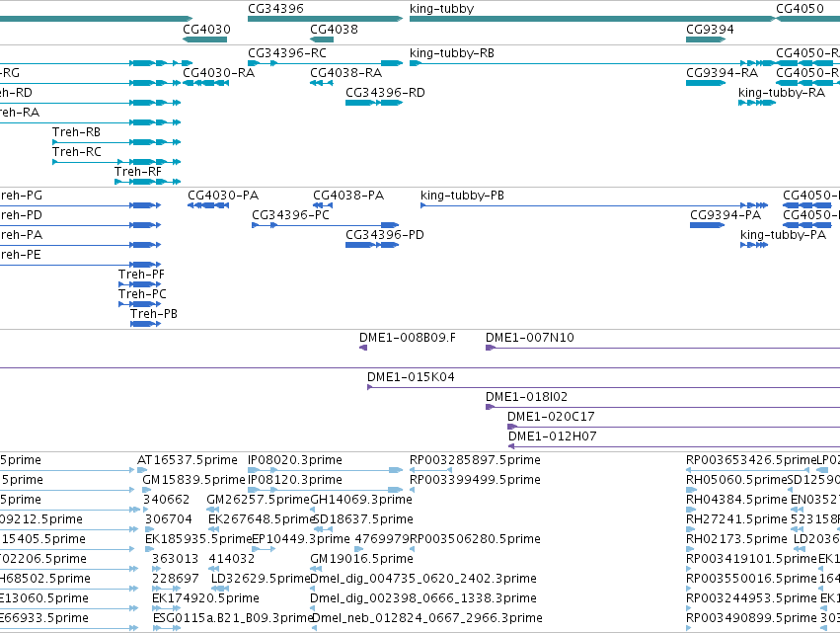The image size is (840, 633).
Task: Open protein king-tubby-PB label
Action: 462,196
